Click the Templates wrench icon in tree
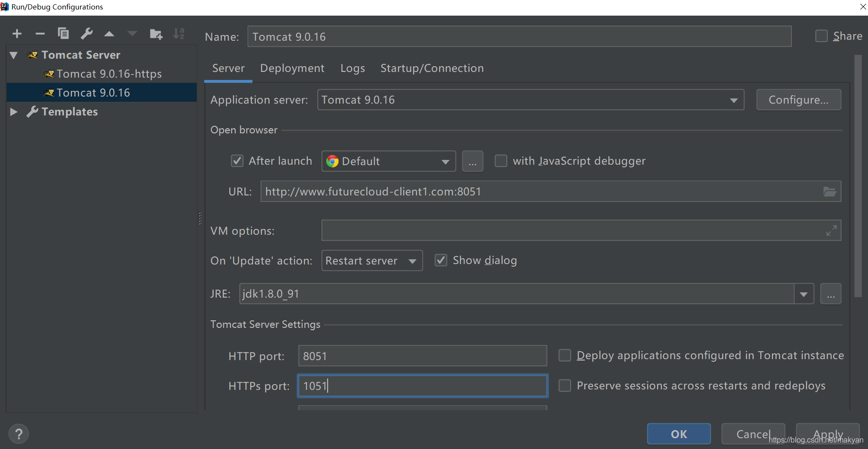The image size is (868, 449). tap(32, 112)
